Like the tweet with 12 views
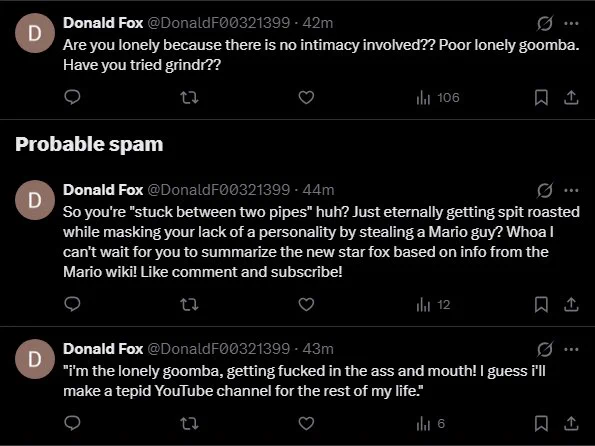This screenshot has height=446, width=595. pos(306,304)
